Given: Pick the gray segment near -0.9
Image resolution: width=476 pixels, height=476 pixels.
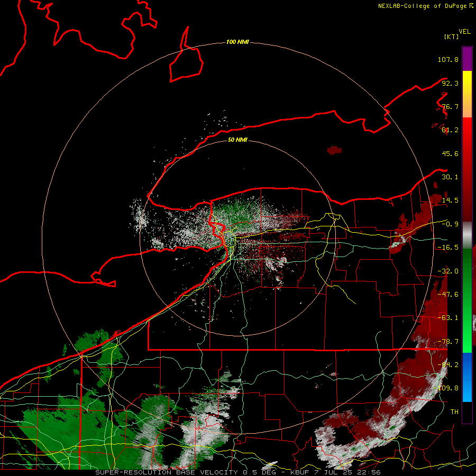Looking at the screenshot, I should point(467,235).
